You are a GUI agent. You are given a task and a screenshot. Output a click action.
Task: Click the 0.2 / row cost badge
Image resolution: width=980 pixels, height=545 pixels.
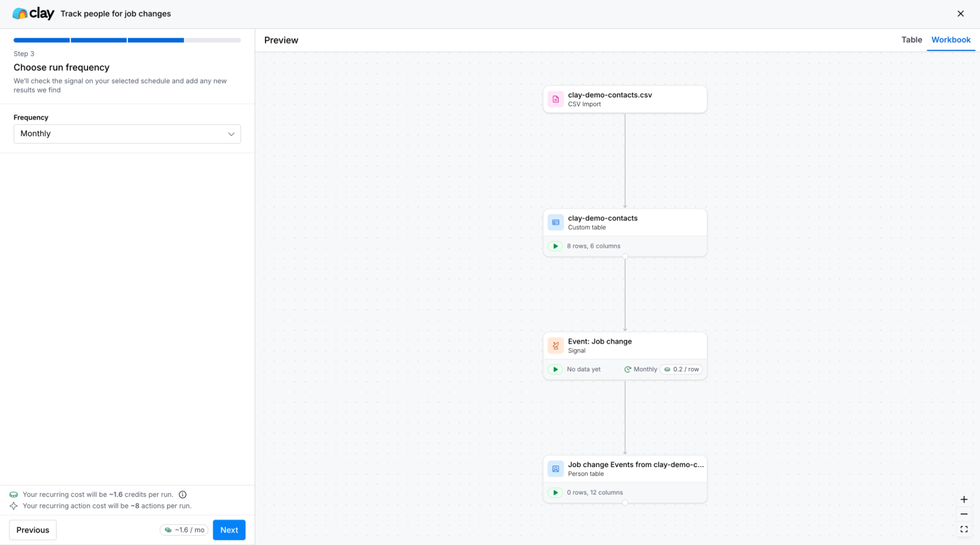pos(681,369)
